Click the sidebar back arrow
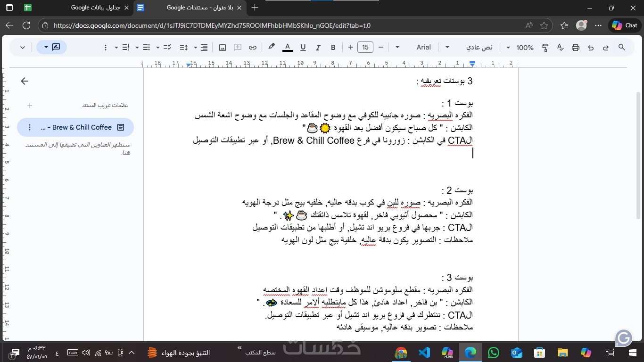The height and width of the screenshot is (362, 644). 25,81
